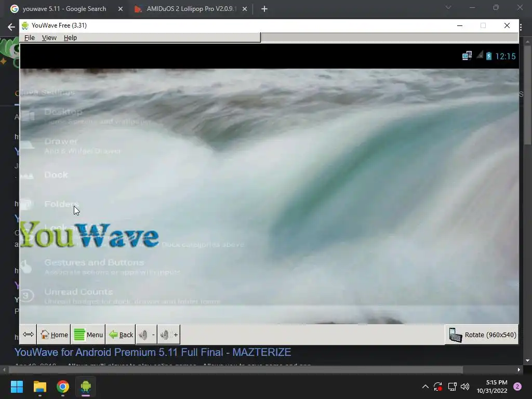Open a new Chrome tab with plus button
The image size is (532, 399).
pos(264,9)
